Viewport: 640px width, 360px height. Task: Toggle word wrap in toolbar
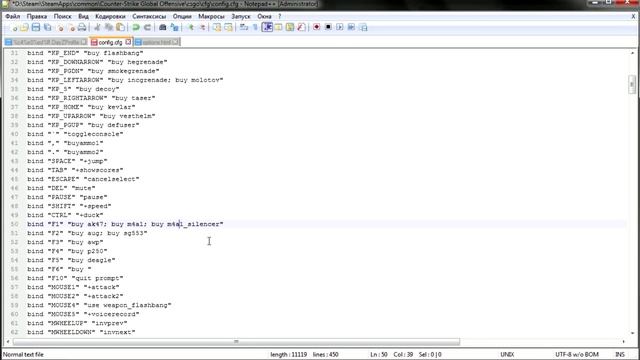coord(244,27)
